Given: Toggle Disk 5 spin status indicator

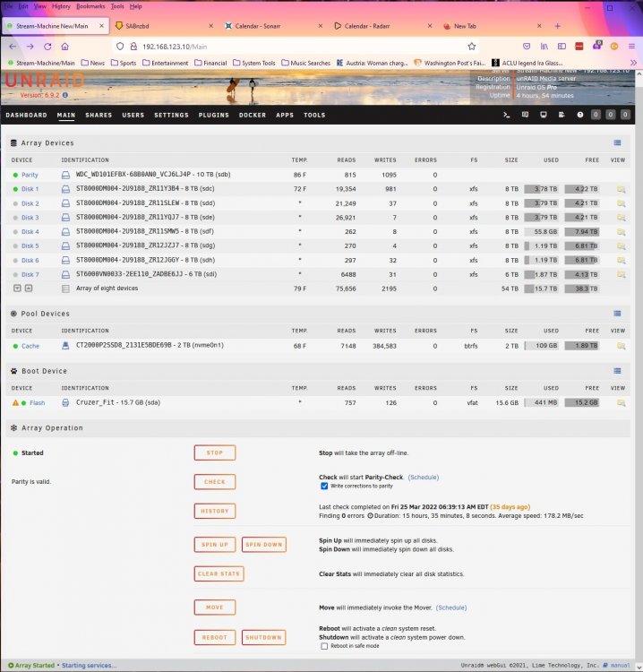Looking at the screenshot, I should click(15, 246).
